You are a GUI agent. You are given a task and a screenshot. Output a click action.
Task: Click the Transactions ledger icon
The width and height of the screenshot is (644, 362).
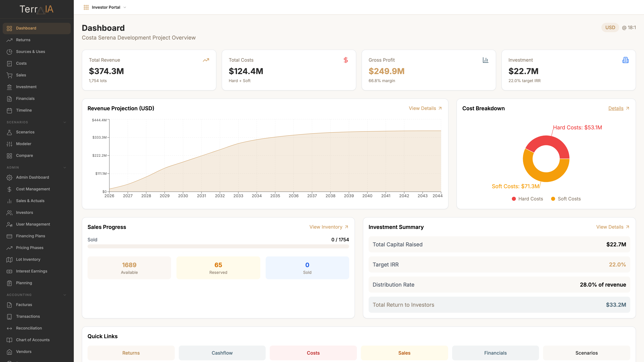click(10, 317)
